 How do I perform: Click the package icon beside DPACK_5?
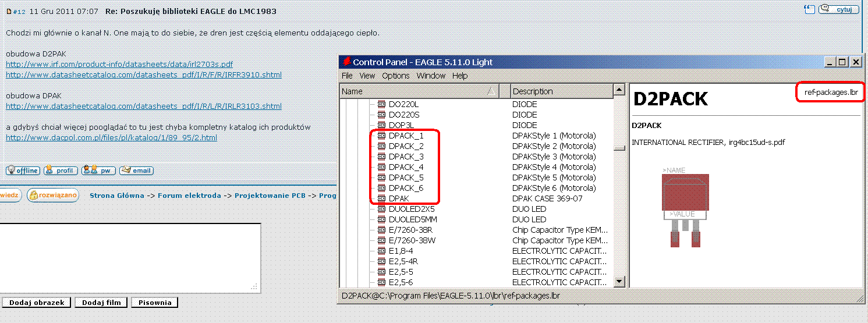click(382, 178)
